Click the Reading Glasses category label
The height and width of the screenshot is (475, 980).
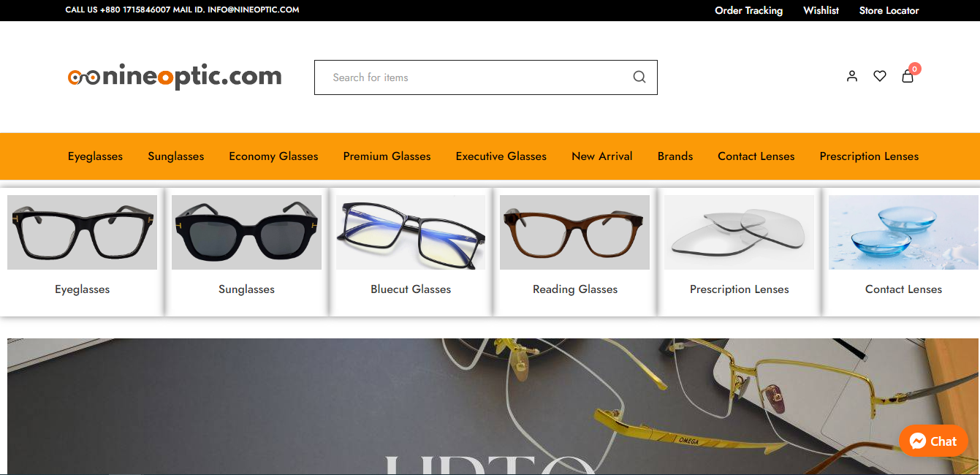574,289
